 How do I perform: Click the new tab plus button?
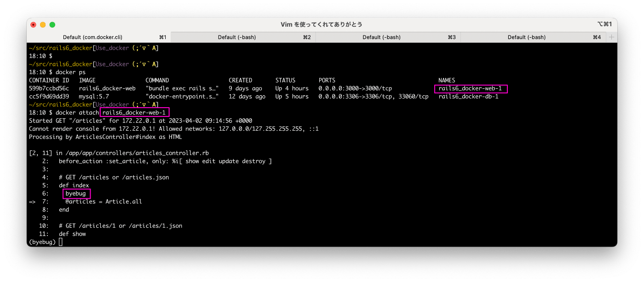(x=612, y=37)
